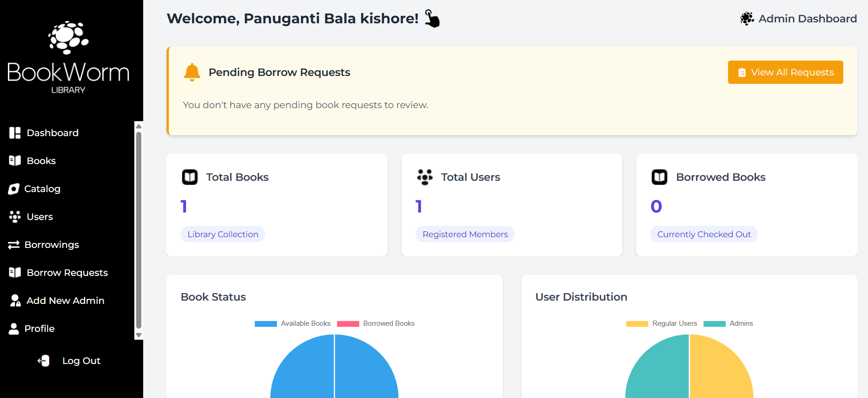This screenshot has width=868, height=398.
Task: Click the Available Books legend label
Action: point(306,323)
